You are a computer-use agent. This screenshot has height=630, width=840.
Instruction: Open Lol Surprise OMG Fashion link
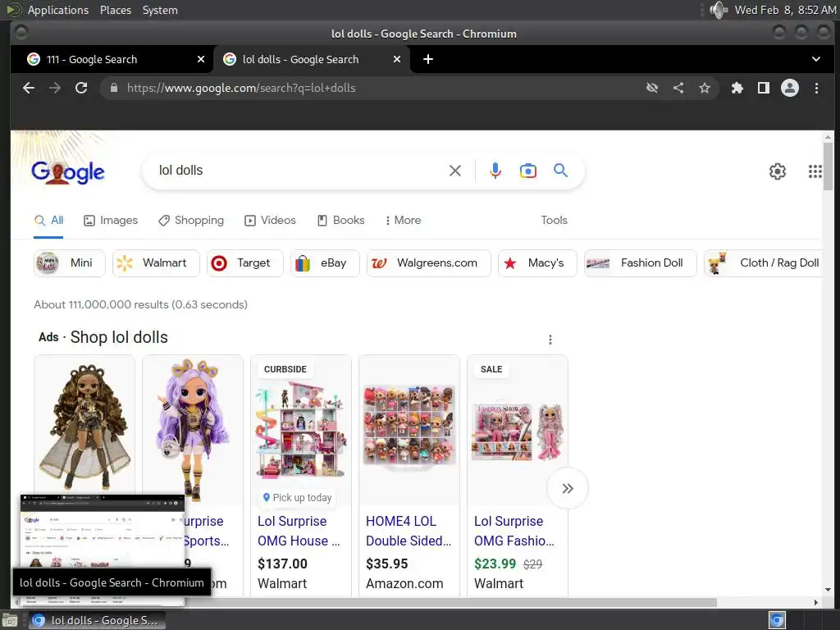click(514, 531)
